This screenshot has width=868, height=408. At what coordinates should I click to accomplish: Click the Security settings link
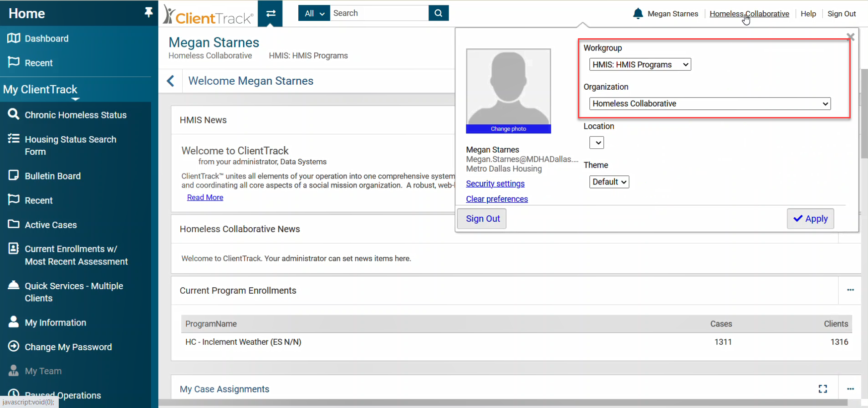495,184
